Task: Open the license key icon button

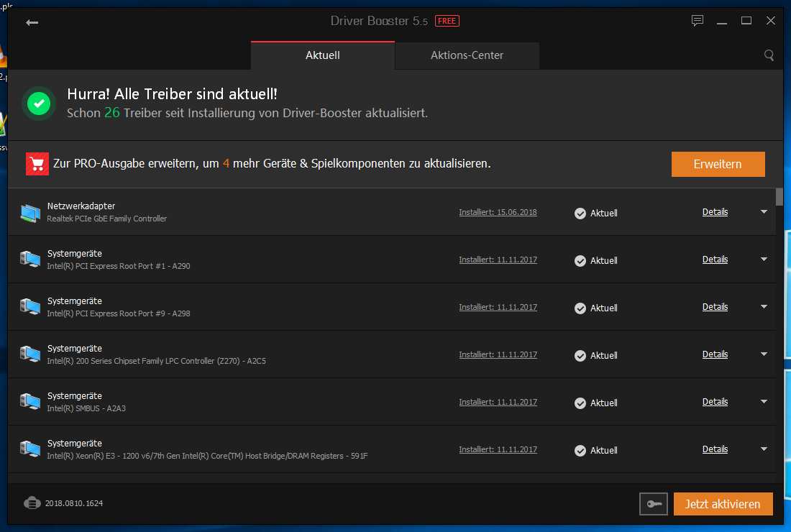Action: point(654,504)
